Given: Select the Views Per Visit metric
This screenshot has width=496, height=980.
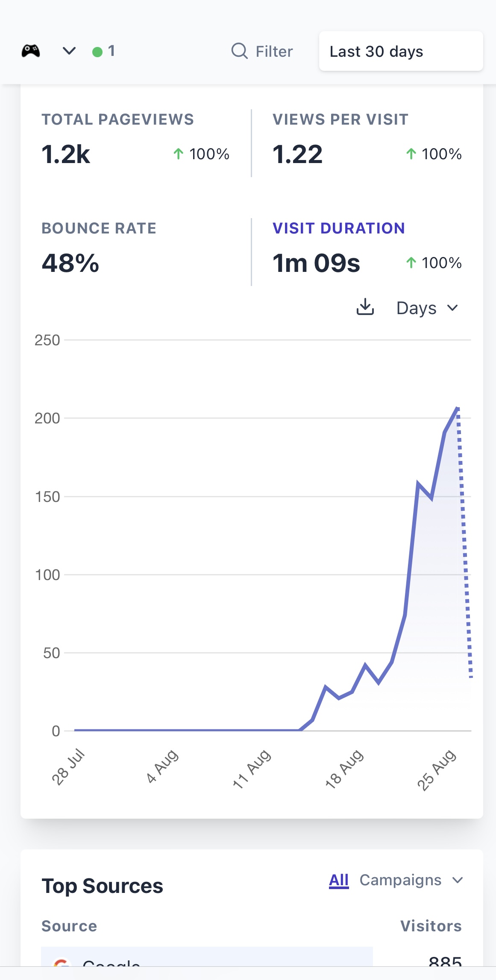Looking at the screenshot, I should pos(367,139).
